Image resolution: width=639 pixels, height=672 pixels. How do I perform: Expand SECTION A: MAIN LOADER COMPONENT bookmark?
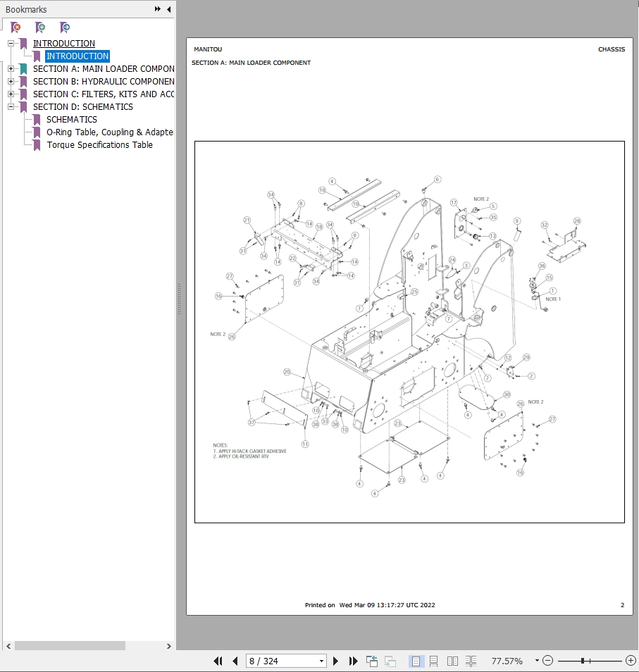(x=11, y=69)
